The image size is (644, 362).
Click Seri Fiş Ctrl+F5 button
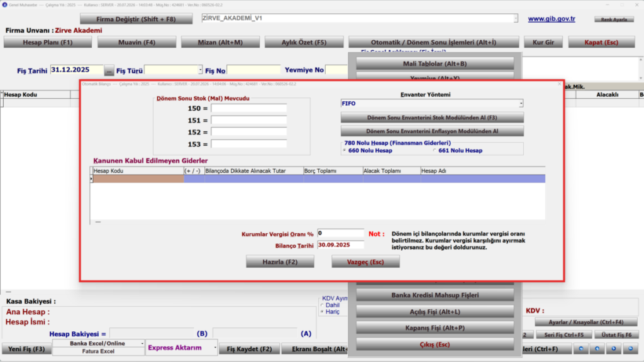pyautogui.click(x=564, y=335)
